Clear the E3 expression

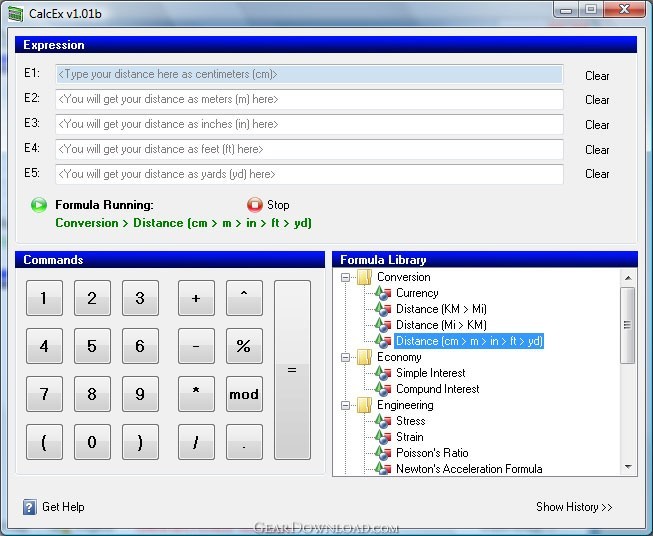pos(597,125)
